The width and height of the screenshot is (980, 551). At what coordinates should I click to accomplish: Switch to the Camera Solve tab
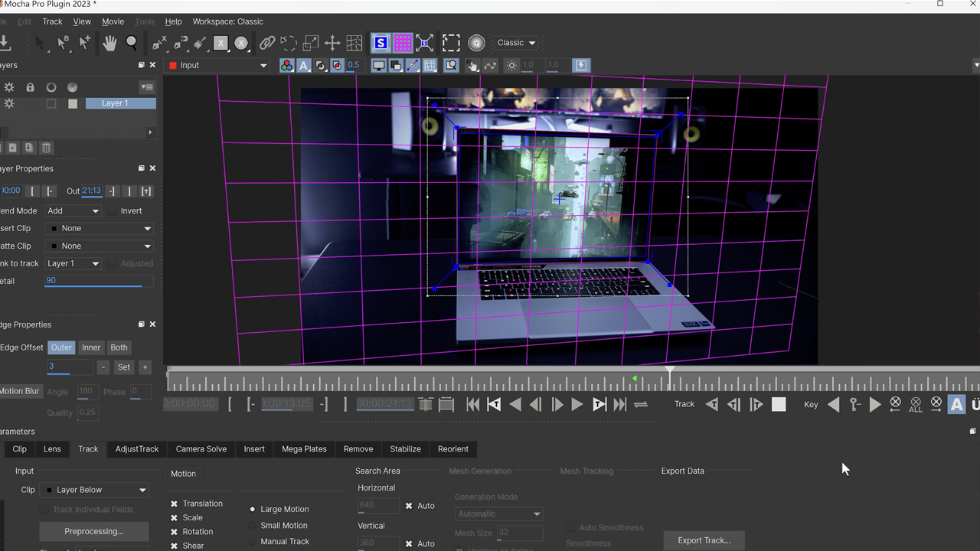(201, 449)
